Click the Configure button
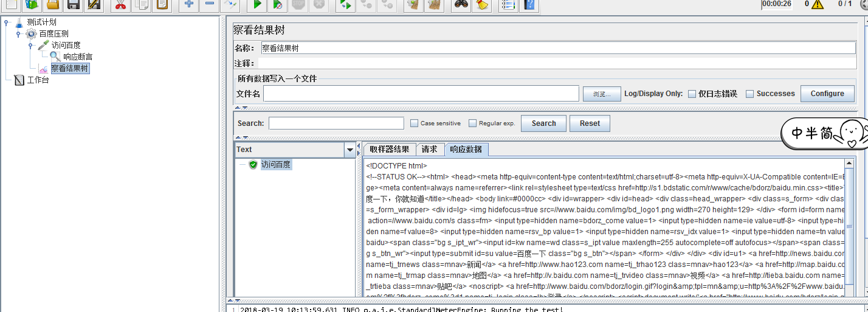The height and width of the screenshot is (312, 868). click(827, 94)
